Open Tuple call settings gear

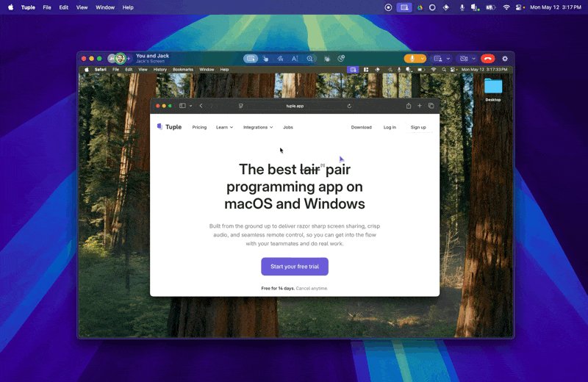505,59
